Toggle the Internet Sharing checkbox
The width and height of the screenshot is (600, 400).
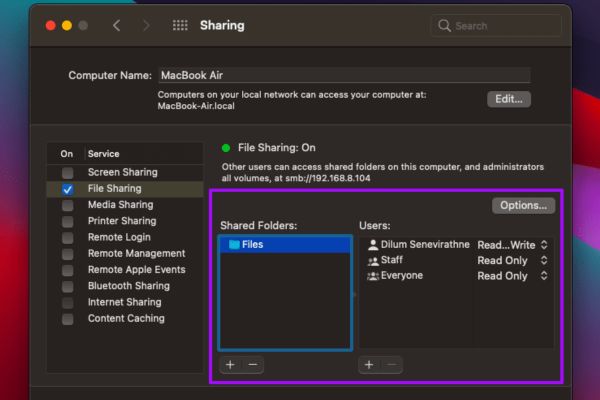(68, 303)
